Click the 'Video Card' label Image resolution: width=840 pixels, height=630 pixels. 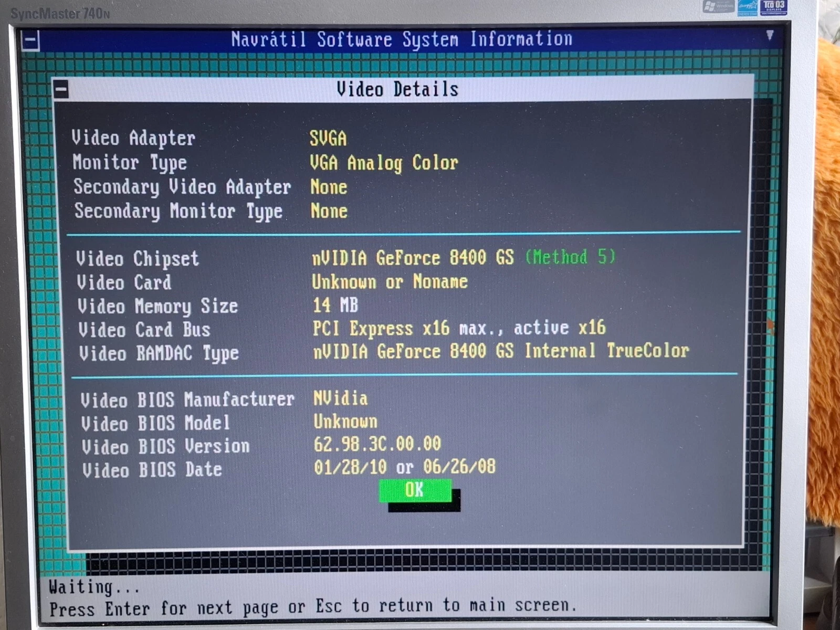coord(124,282)
